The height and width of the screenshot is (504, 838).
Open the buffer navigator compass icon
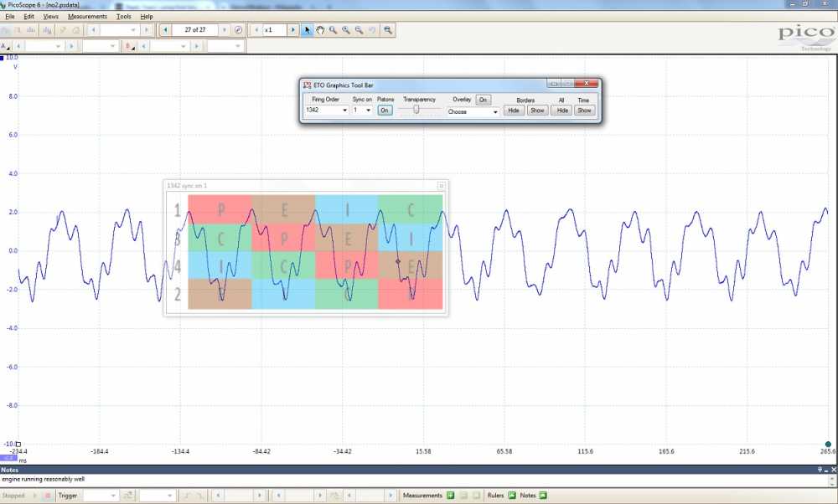click(239, 30)
